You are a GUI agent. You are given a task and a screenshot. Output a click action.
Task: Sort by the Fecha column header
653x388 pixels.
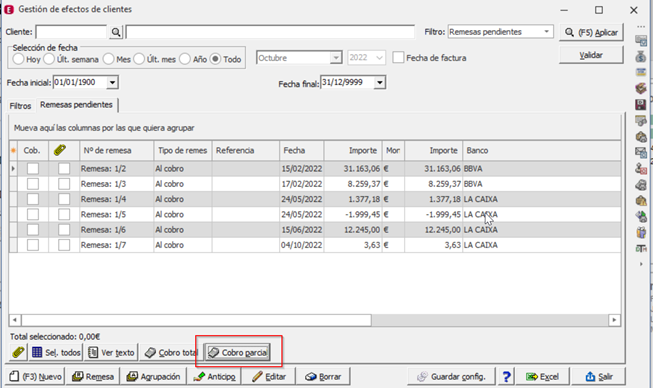coord(302,150)
